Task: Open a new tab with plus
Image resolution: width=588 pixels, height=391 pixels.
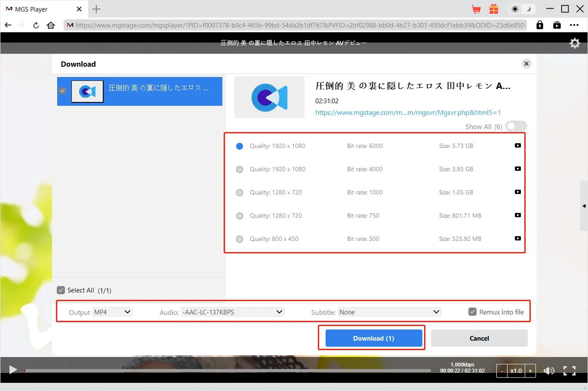Action: coord(96,9)
